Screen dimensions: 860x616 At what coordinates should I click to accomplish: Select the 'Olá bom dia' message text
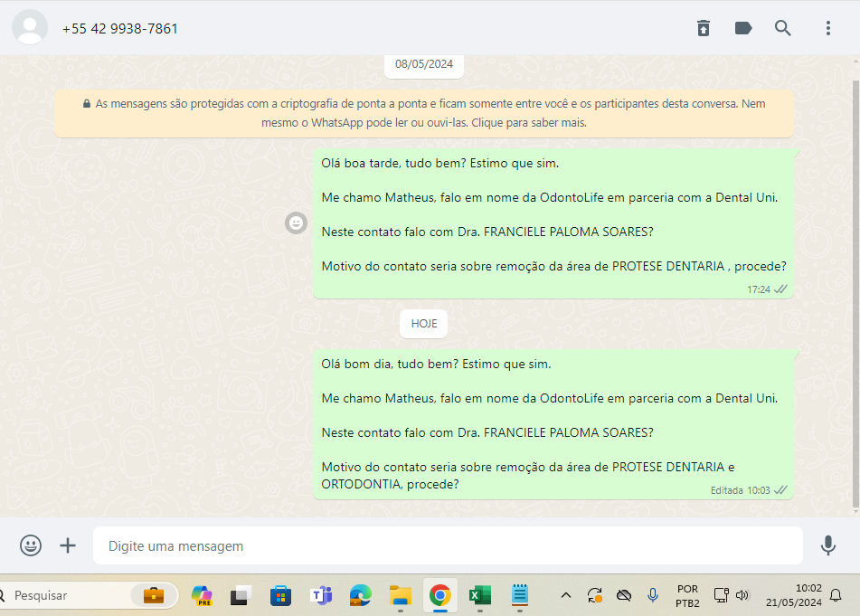436,365
